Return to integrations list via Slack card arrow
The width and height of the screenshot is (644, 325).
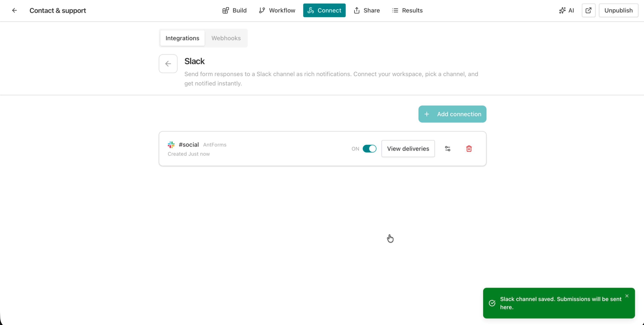[168, 64]
